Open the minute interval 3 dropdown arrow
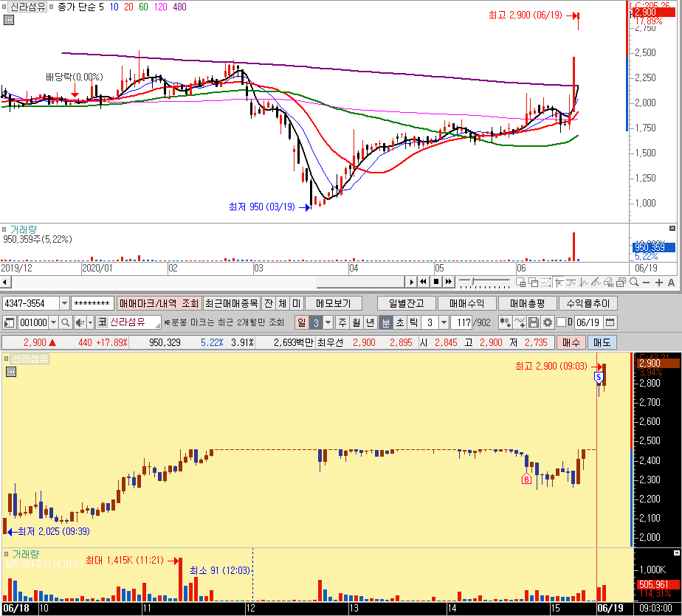 (444, 322)
